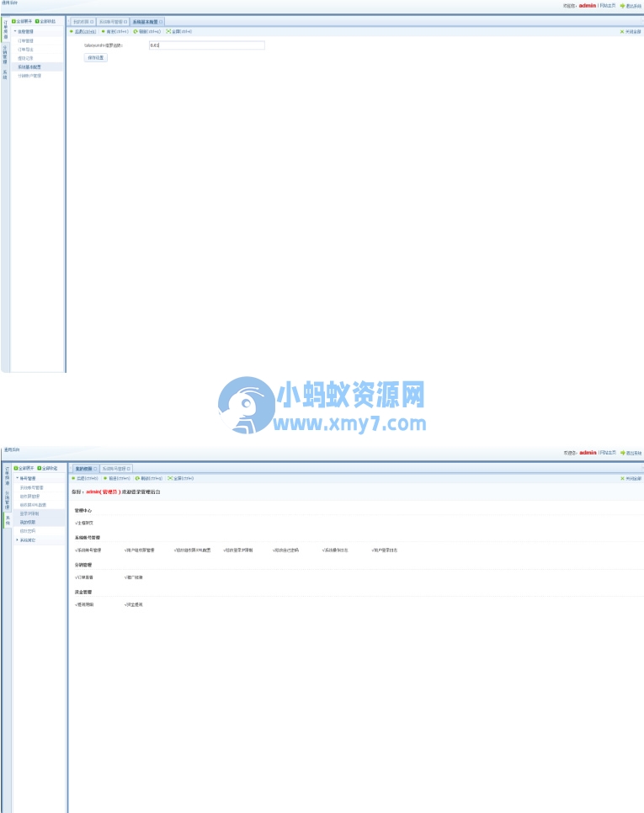
Task: Click the √订单查看 permission entry under 分销管理
Action: click(x=84, y=577)
